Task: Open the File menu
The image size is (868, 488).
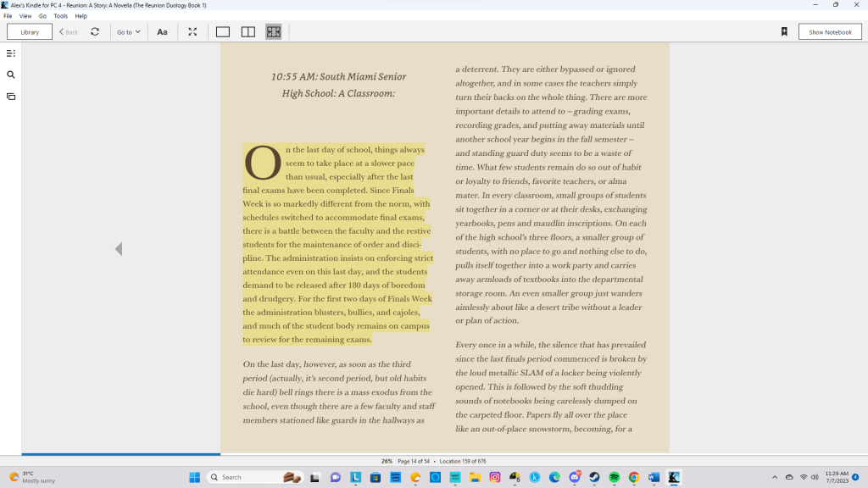Action: point(8,16)
